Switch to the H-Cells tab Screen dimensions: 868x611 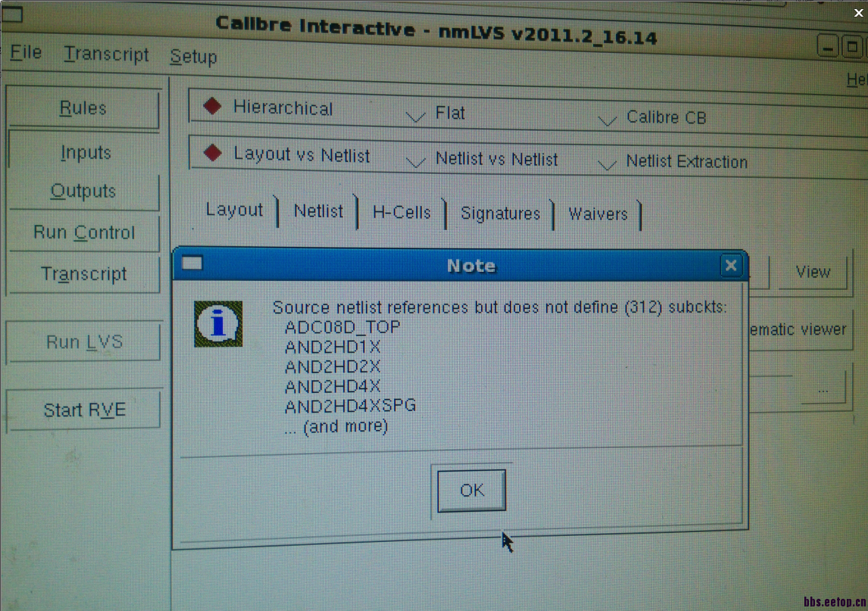[401, 213]
